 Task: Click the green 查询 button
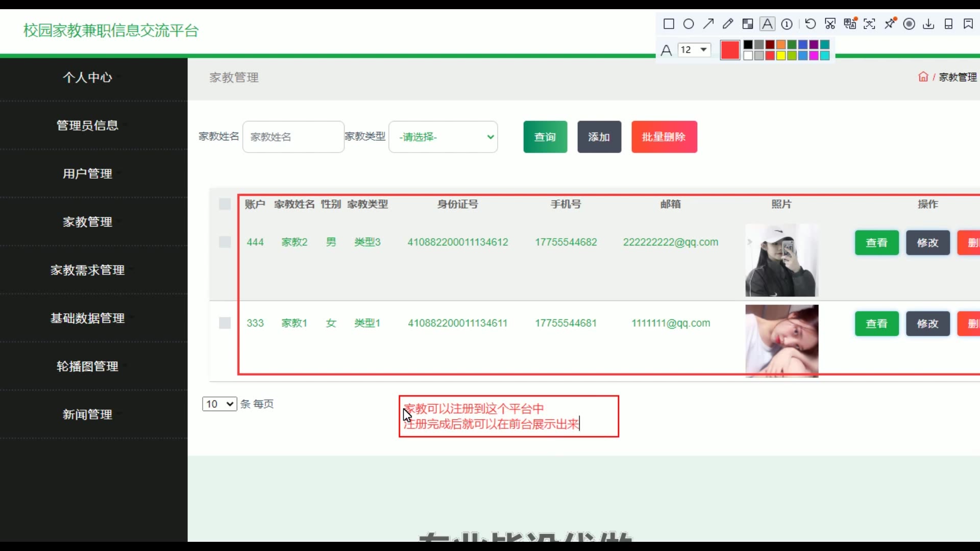[545, 137]
